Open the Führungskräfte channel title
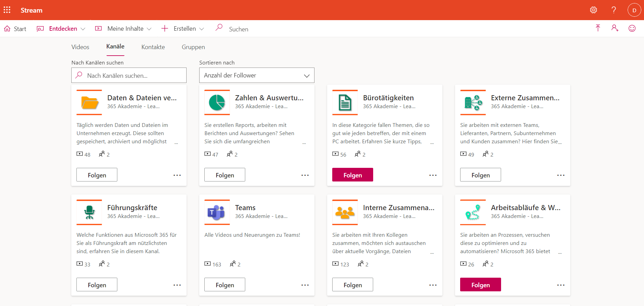The image size is (644, 306). [132, 208]
